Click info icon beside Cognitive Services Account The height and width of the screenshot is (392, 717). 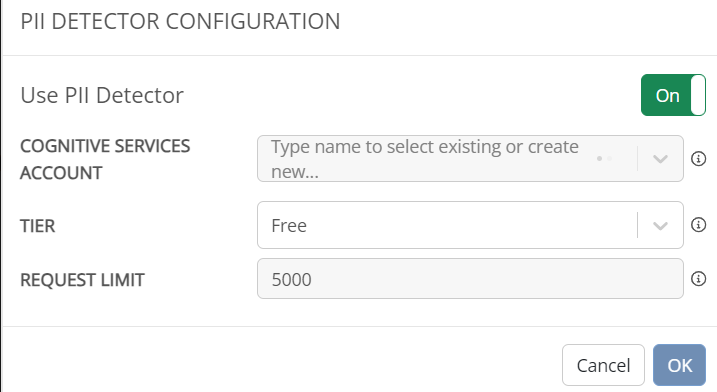(698, 159)
